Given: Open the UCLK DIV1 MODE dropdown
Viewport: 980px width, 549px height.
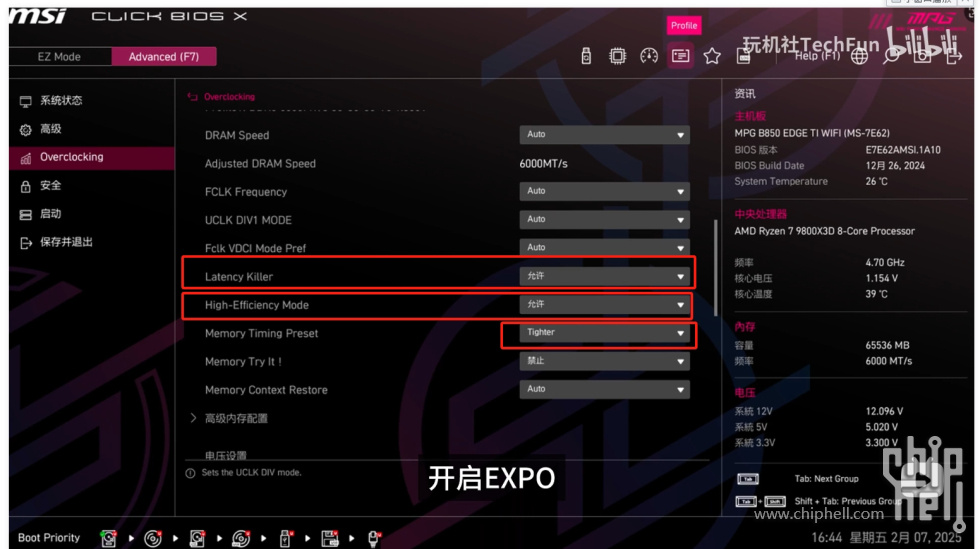Looking at the screenshot, I should (x=604, y=219).
